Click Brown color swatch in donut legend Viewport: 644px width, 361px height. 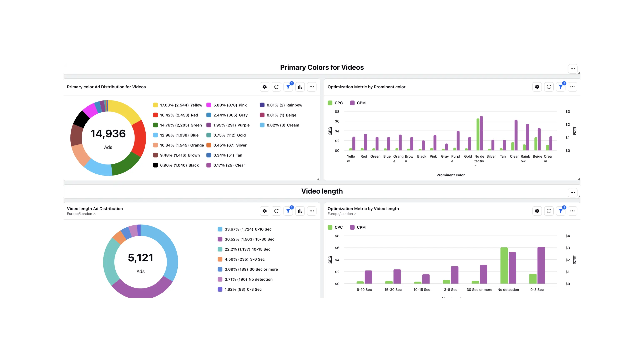point(156,155)
